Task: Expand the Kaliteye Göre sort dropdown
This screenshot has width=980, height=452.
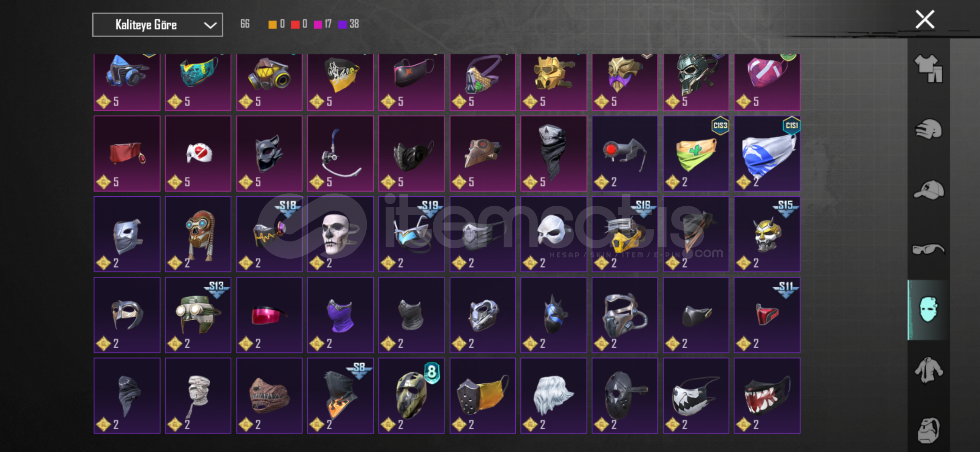Action: [157, 25]
